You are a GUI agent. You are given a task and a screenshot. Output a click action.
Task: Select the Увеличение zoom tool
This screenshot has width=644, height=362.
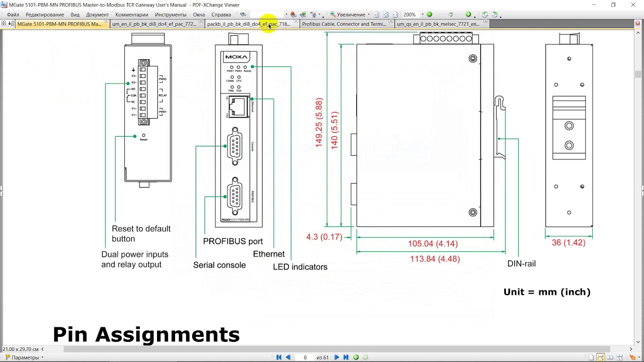click(x=348, y=15)
